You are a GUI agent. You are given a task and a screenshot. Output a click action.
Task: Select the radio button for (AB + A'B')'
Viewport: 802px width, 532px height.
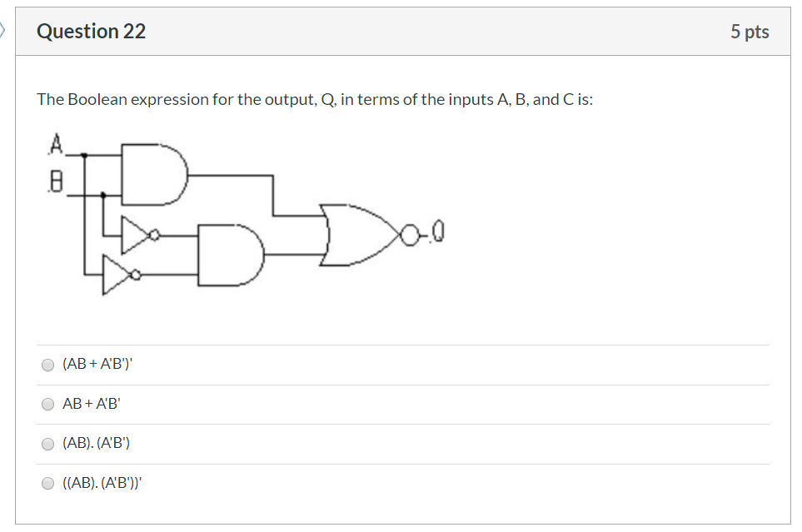pyautogui.click(x=47, y=364)
